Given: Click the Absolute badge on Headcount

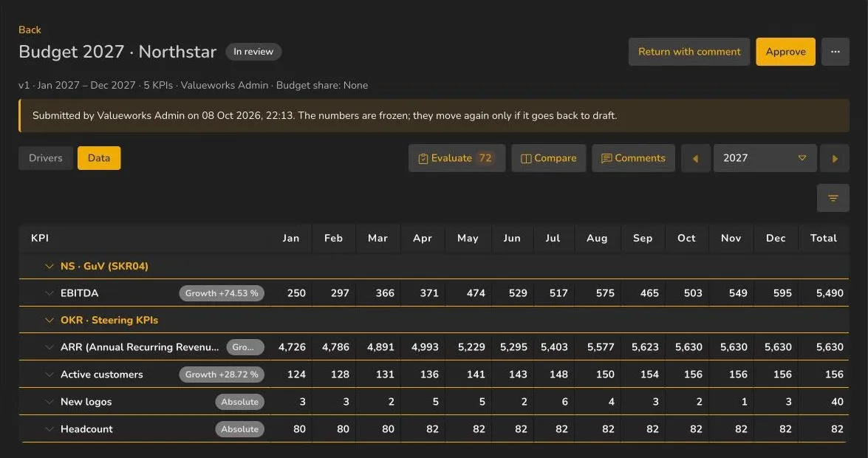Looking at the screenshot, I should [x=239, y=428].
